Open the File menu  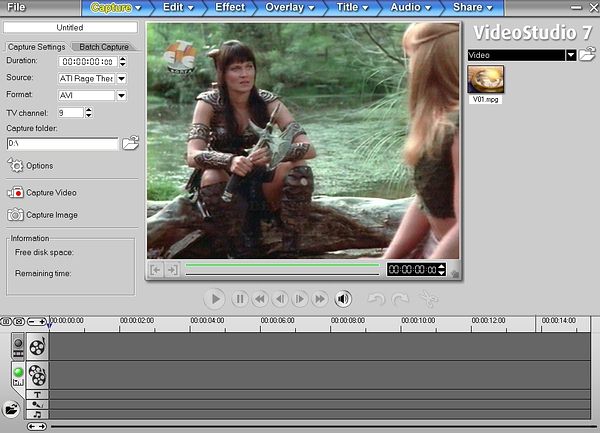point(16,7)
